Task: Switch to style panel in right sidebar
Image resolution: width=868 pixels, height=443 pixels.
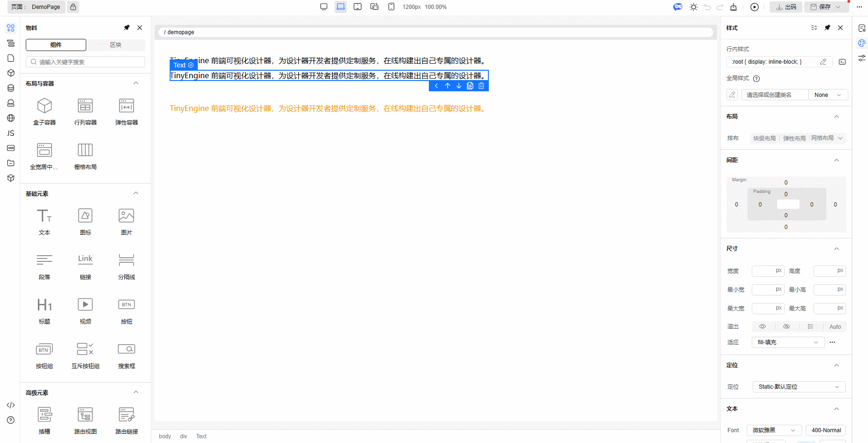Action: click(862, 43)
